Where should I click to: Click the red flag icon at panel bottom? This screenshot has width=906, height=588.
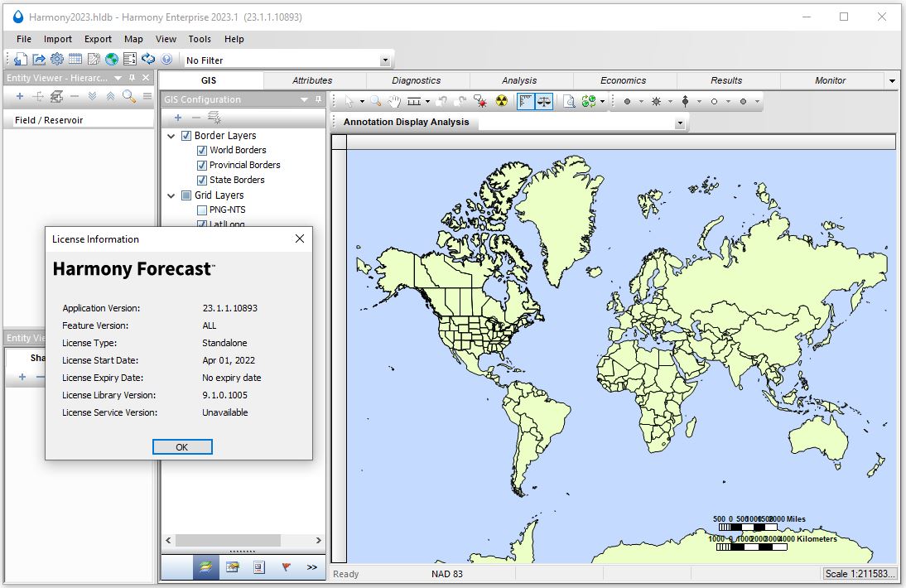pyautogui.click(x=286, y=567)
